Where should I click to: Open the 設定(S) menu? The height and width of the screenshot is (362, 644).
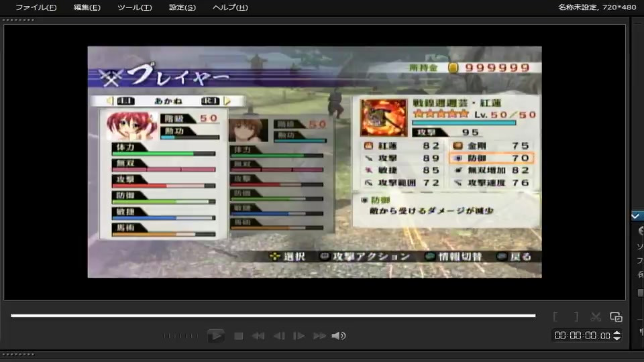point(182,7)
